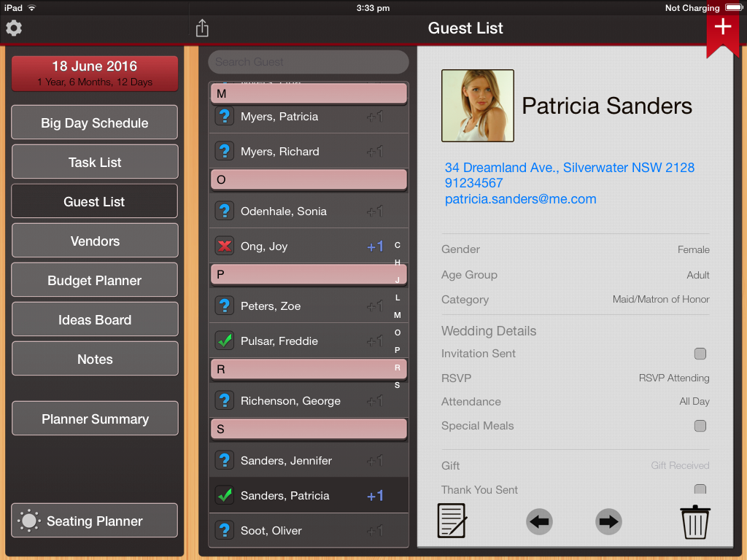Tap the +1 for Sanders, Patricia
This screenshot has height=560, width=747.
376,496
